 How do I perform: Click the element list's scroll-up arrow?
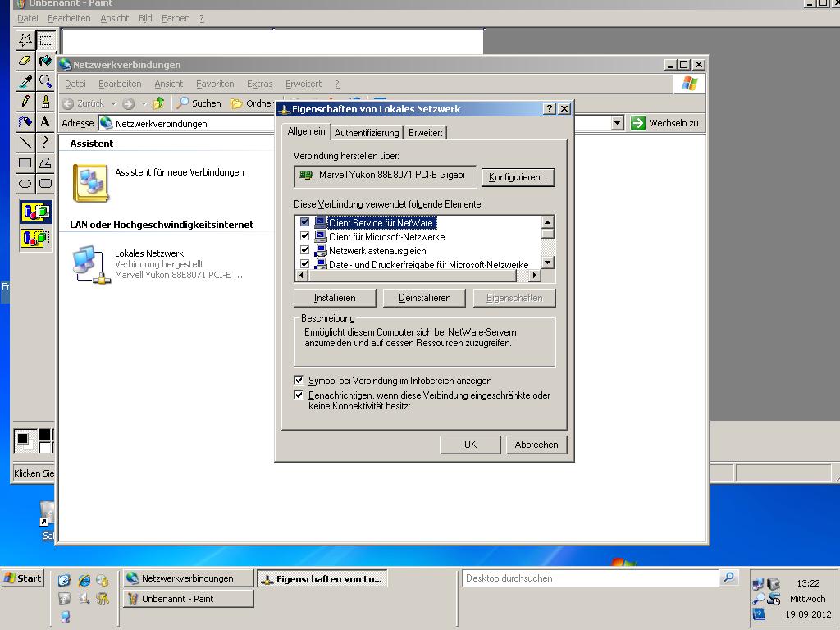[547, 221]
